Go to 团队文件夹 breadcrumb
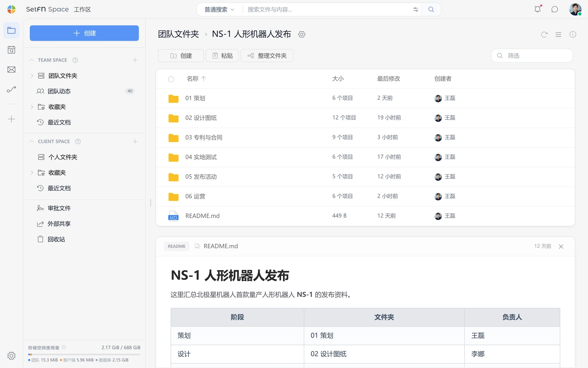 178,34
